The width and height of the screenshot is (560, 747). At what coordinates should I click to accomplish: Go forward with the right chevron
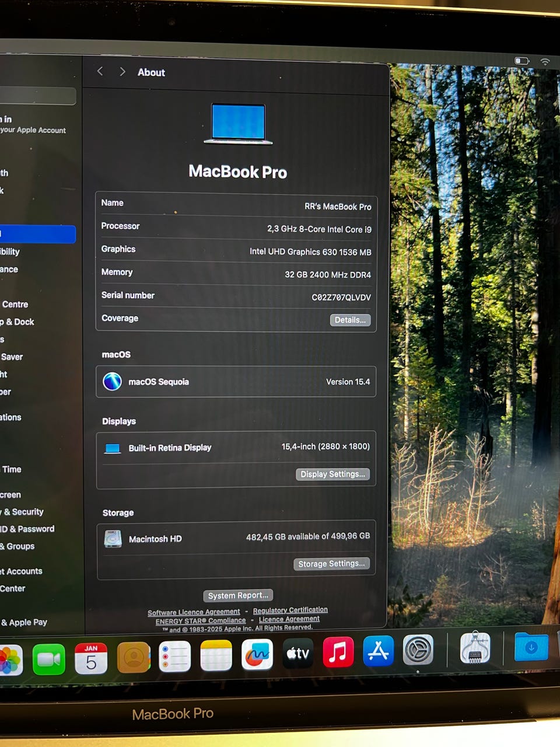click(x=122, y=71)
